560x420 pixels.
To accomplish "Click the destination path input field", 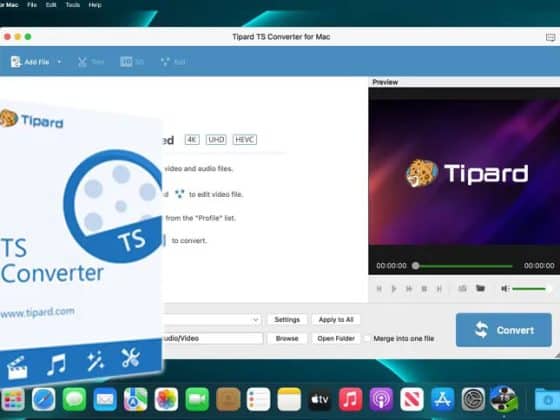I will [x=213, y=338].
